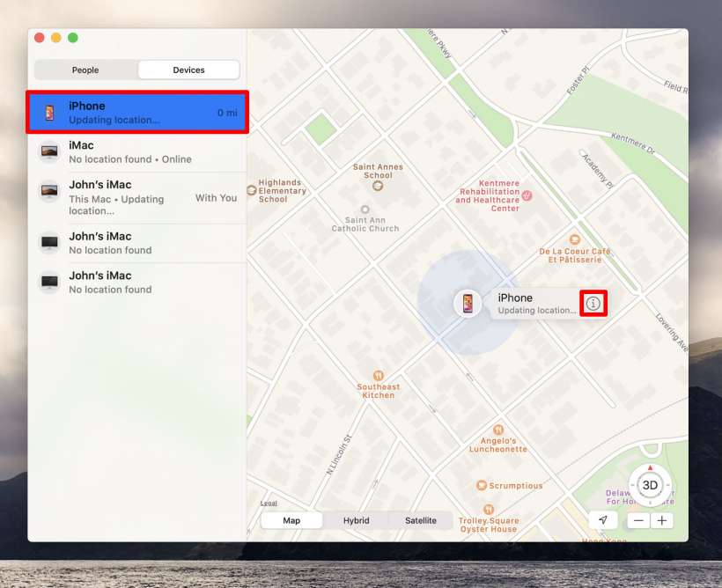Viewport: 722px width, 588px height.
Task: Open the Legal link on map
Action: (x=269, y=503)
